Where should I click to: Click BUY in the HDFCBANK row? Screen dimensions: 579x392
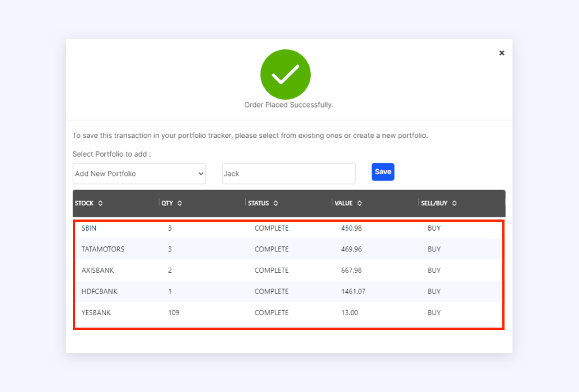tap(435, 291)
